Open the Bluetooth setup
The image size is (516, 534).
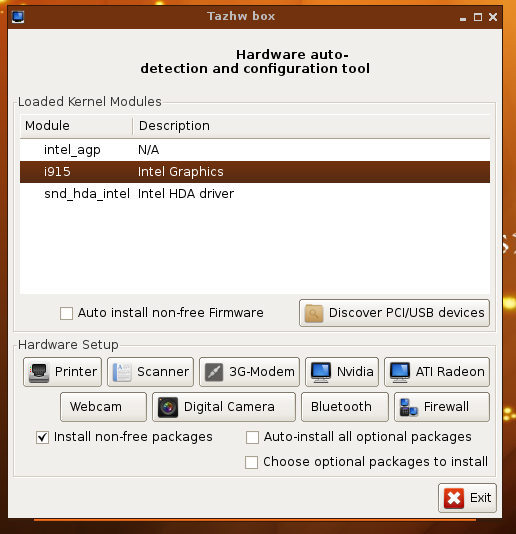click(345, 407)
